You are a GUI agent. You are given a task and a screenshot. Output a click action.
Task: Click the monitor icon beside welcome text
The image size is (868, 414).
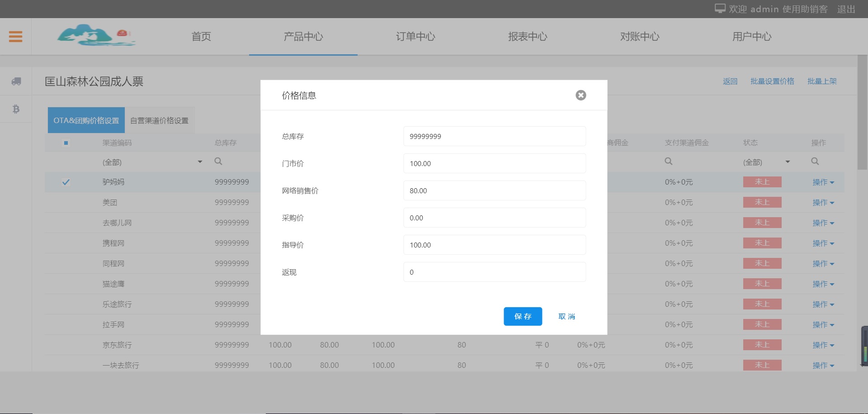(x=720, y=9)
